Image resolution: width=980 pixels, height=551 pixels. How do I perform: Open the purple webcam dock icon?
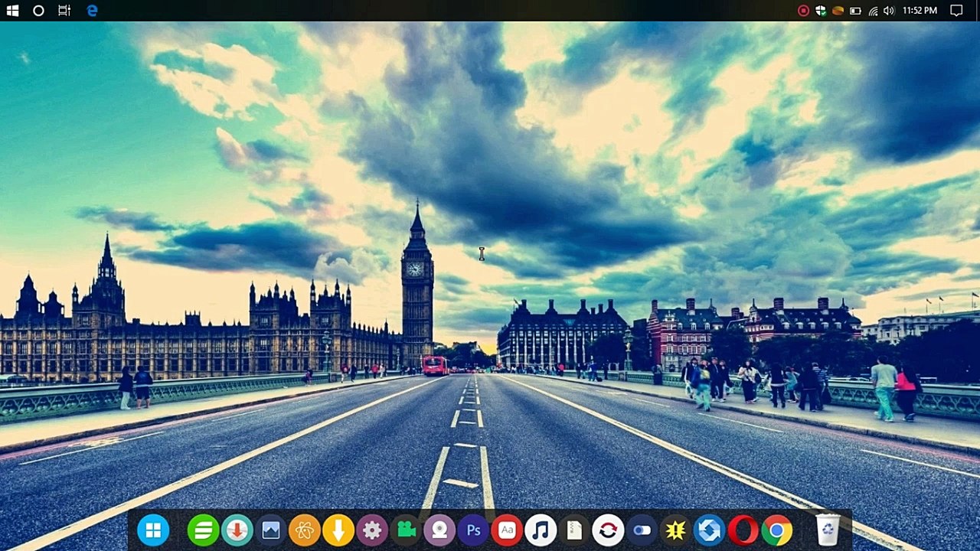(439, 530)
